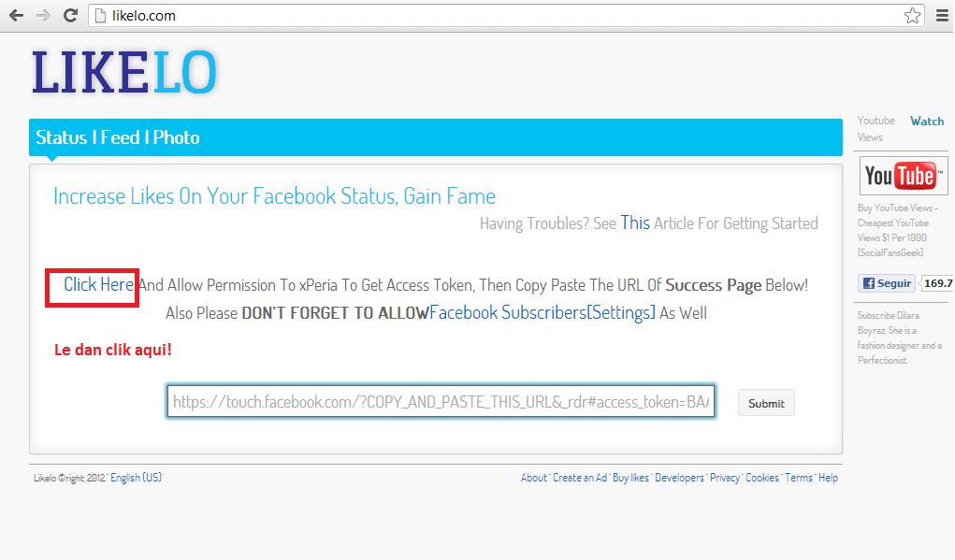Submit the access token URL
955x560 pixels.
pyautogui.click(x=766, y=403)
